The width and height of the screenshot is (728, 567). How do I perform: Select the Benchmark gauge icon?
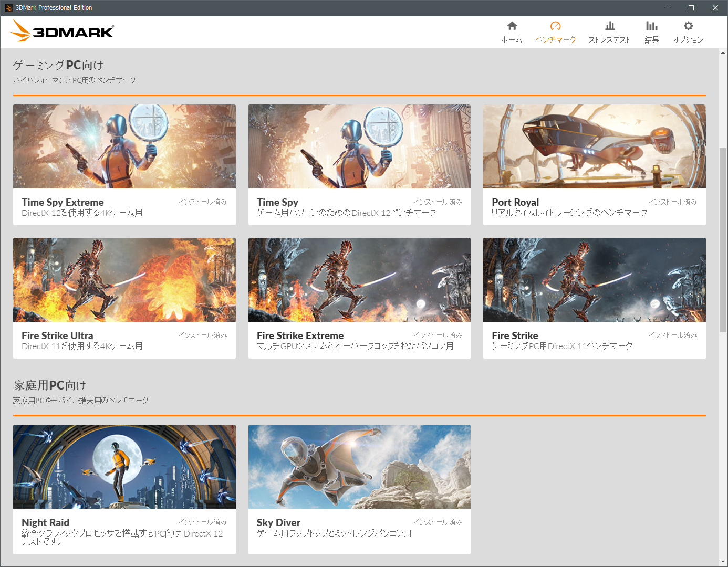pos(555,26)
